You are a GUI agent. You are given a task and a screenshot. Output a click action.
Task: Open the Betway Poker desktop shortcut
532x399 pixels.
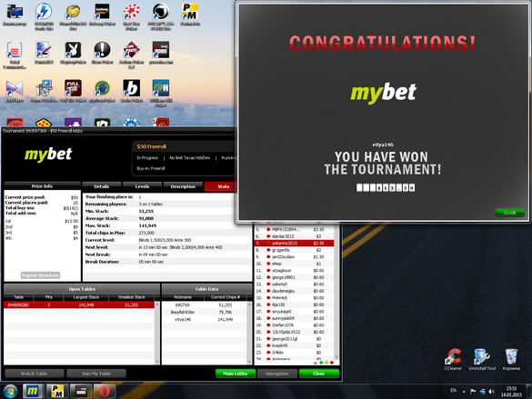[x=102, y=15]
